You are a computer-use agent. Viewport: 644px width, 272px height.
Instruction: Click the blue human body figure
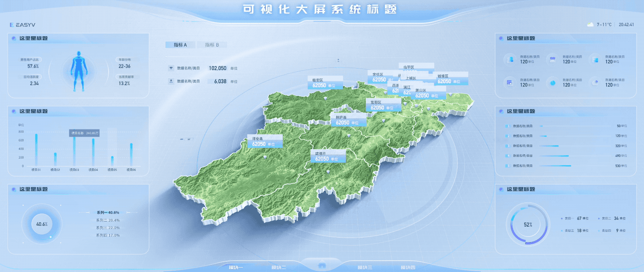79,71
